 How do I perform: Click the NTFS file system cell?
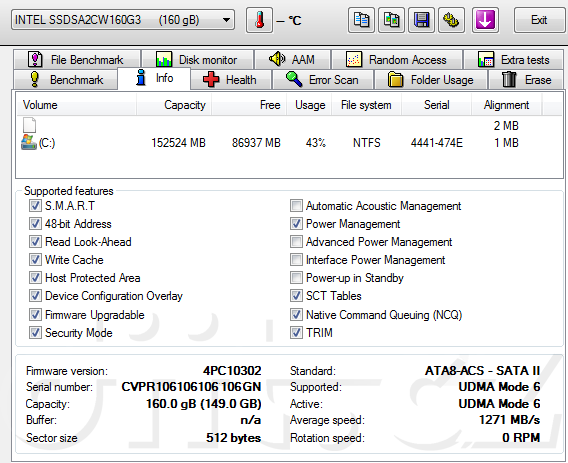[367, 143]
